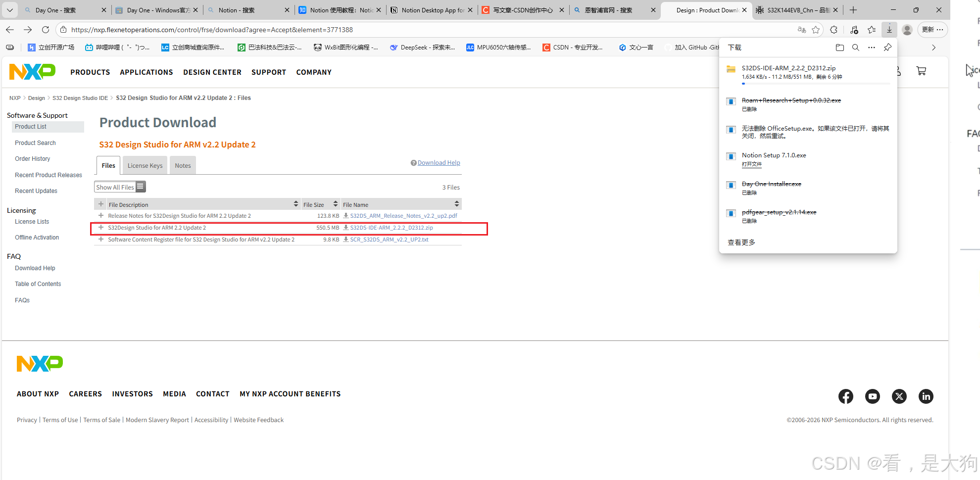980x480 pixels.
Task: Pin the downloads panel
Action: 887,48
